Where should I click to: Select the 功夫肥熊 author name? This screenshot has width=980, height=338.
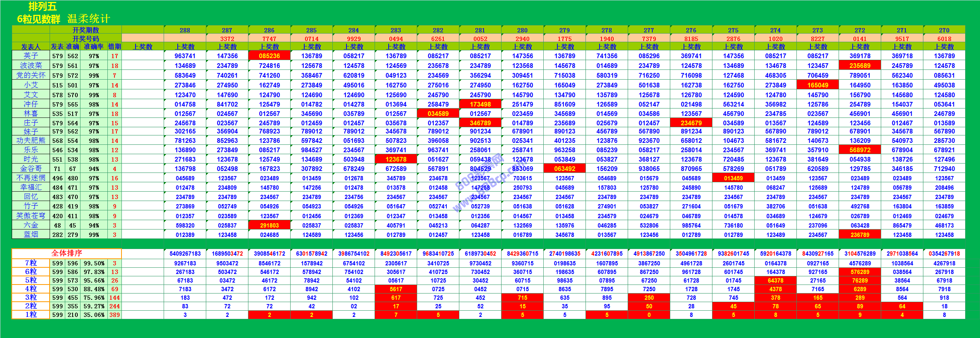click(30, 141)
